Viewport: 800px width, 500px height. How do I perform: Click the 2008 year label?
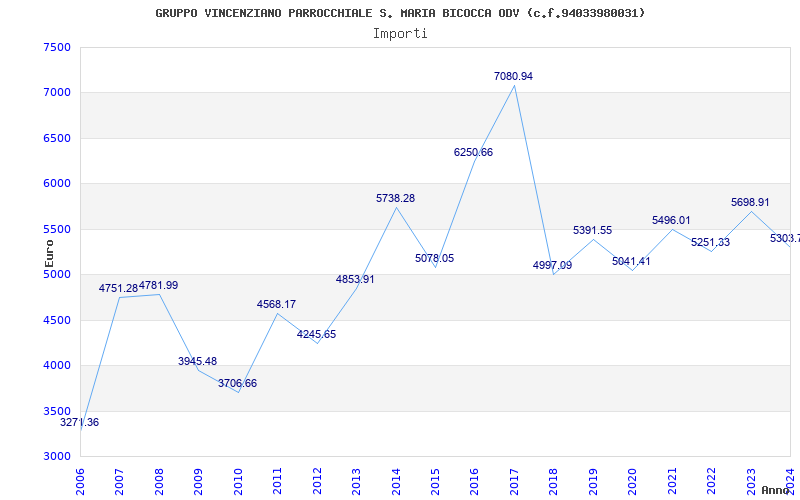pyautogui.click(x=159, y=482)
